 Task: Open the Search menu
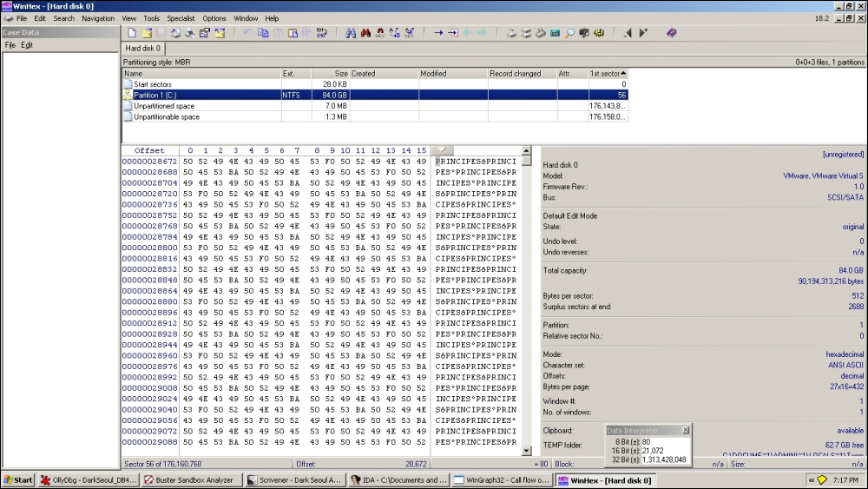click(x=63, y=18)
